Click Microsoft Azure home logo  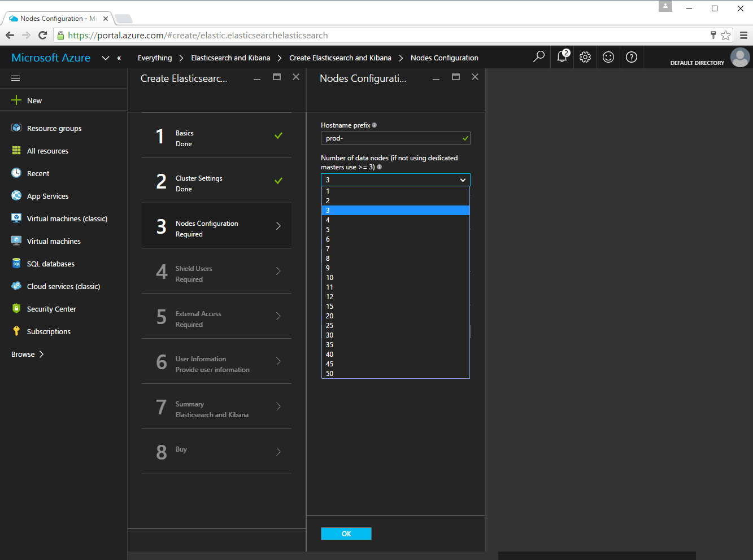coord(51,58)
